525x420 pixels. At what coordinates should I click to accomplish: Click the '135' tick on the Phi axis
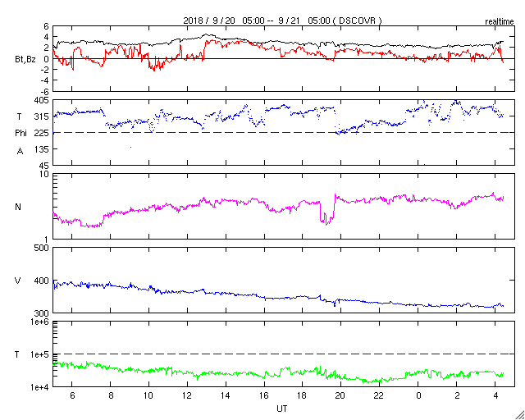tap(42, 149)
